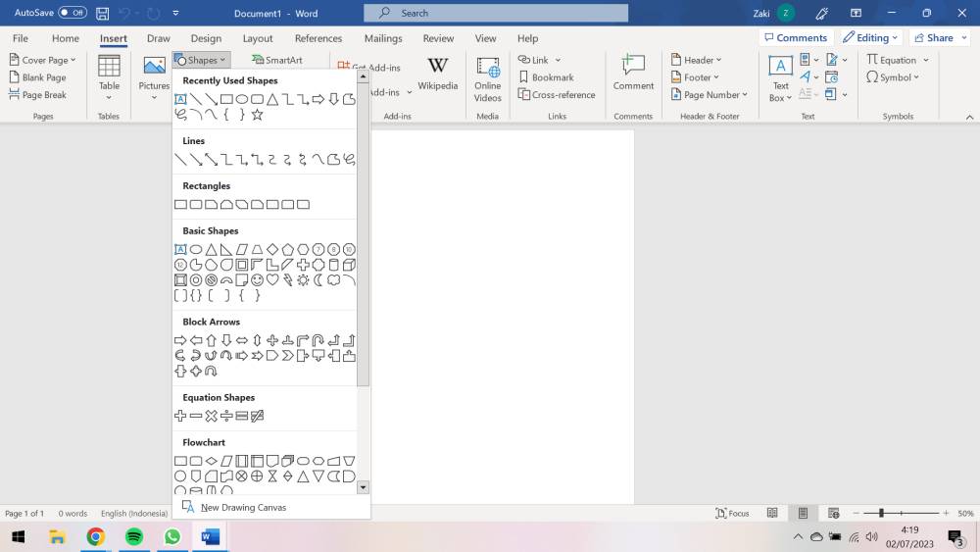Choose the smiley face shape

257,280
